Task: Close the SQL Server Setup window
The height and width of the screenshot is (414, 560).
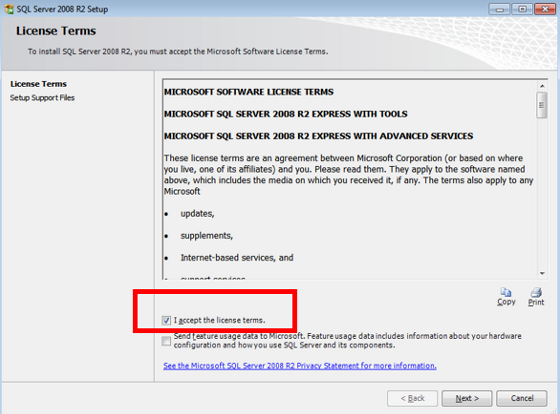Action: tap(545, 9)
